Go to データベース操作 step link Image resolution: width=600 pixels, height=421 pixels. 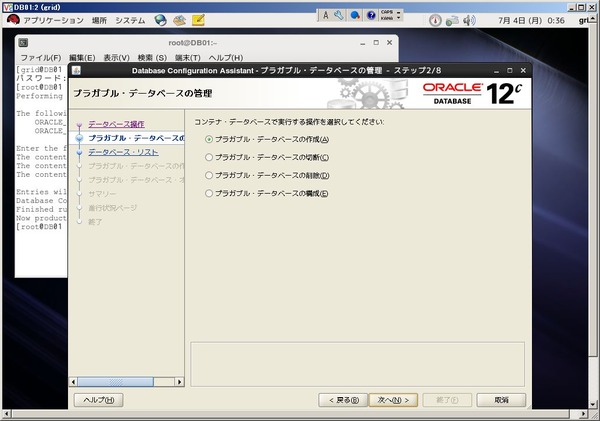tap(116, 124)
